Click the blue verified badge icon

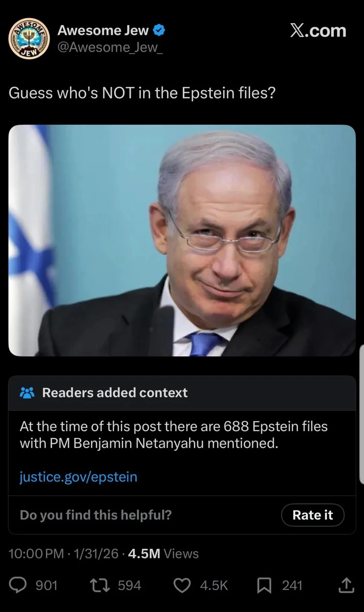point(159,30)
